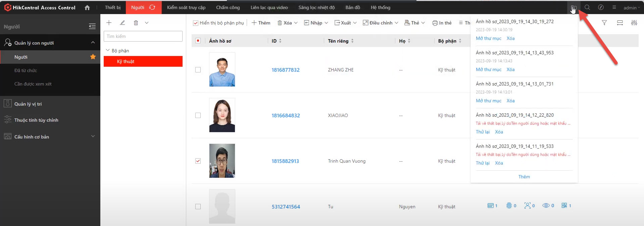This screenshot has height=226, width=644.
Task: Collapse the sidebar with the menu-fold icon
Action: tap(92, 26)
